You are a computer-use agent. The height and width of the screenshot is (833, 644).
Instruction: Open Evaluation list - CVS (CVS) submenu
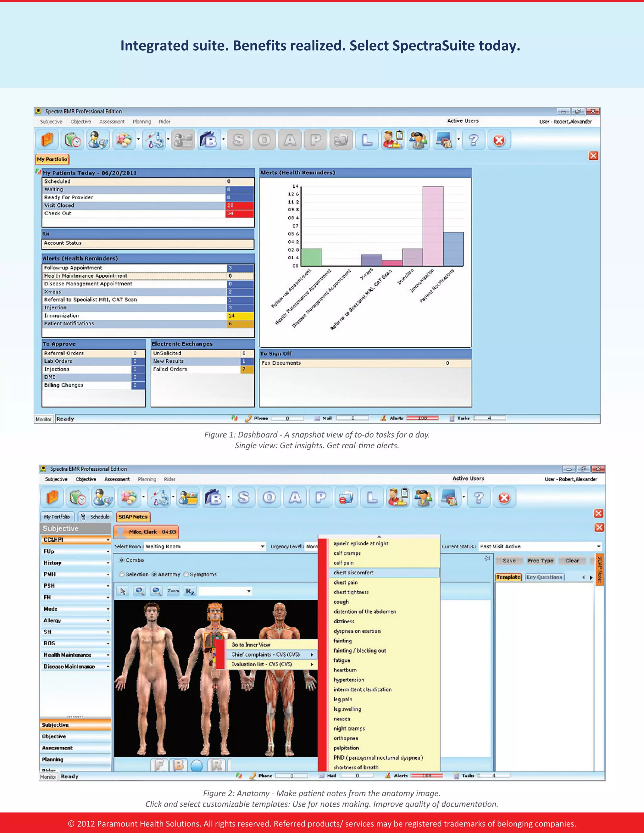tap(272, 664)
